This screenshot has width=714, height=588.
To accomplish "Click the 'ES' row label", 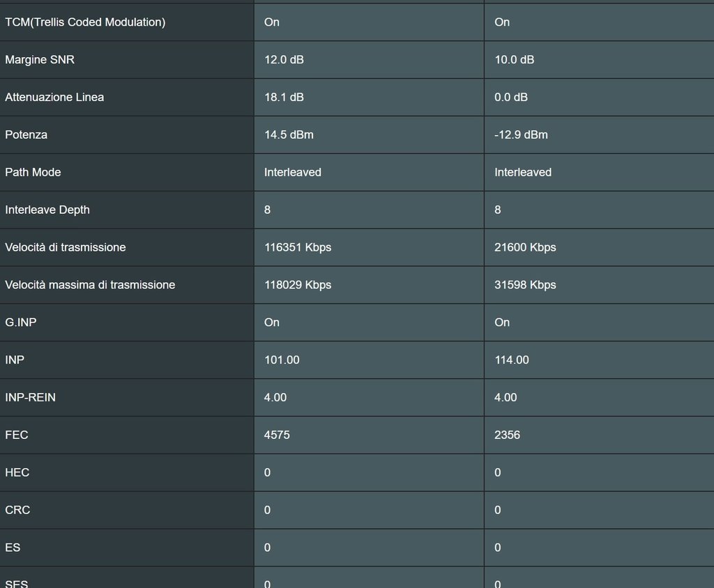I will point(13,548).
